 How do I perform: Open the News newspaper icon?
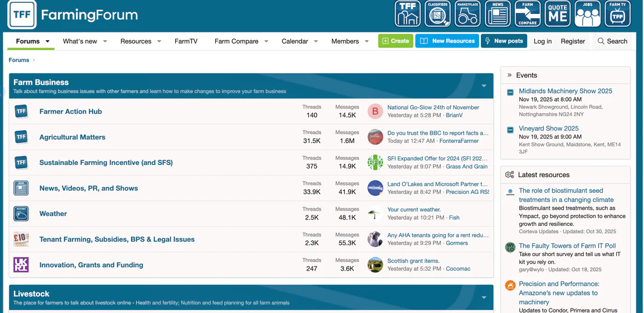(497, 13)
